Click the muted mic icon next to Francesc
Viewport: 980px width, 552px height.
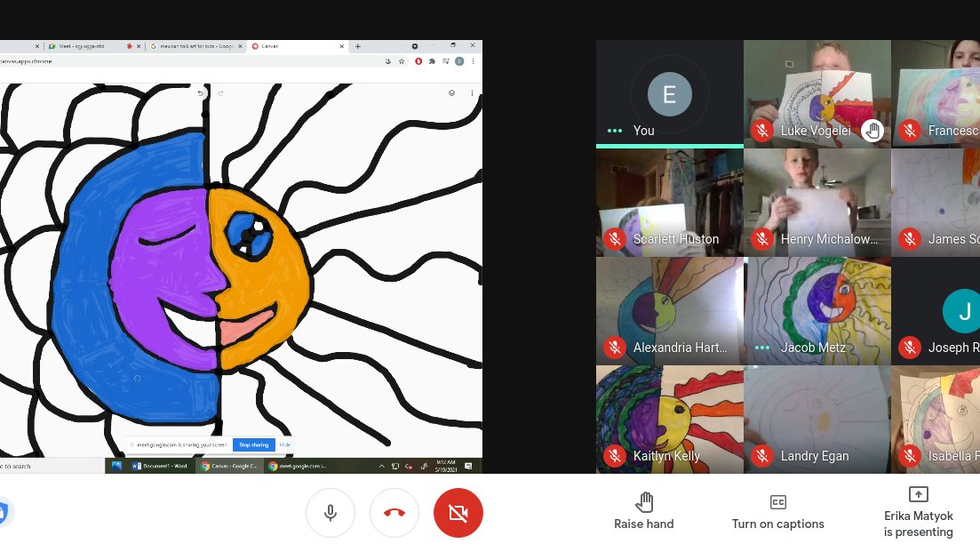click(x=910, y=131)
